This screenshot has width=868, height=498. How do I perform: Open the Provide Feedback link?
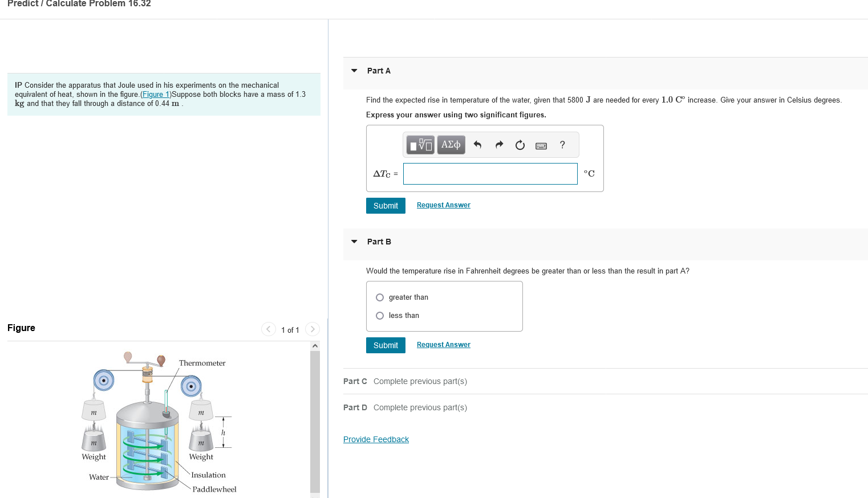point(376,439)
